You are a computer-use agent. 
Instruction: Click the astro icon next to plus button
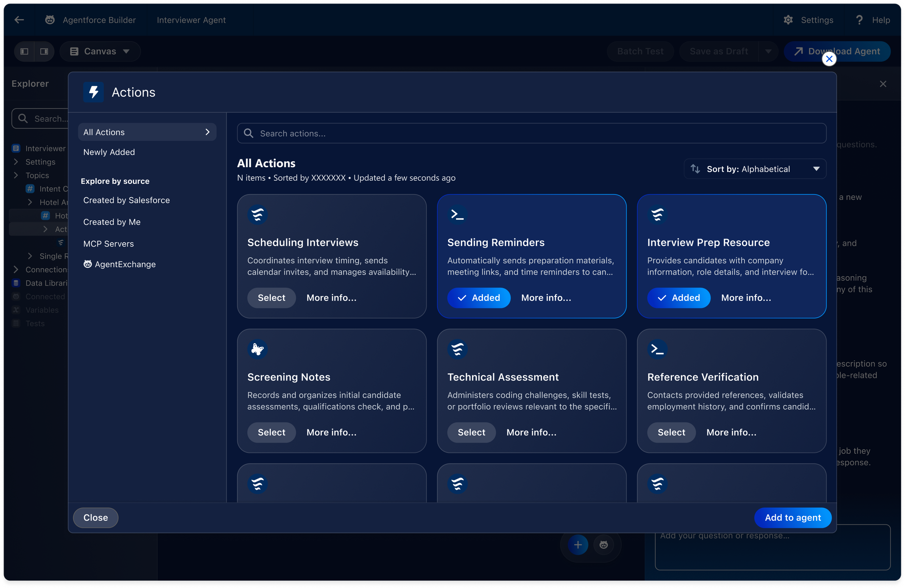coord(603,545)
